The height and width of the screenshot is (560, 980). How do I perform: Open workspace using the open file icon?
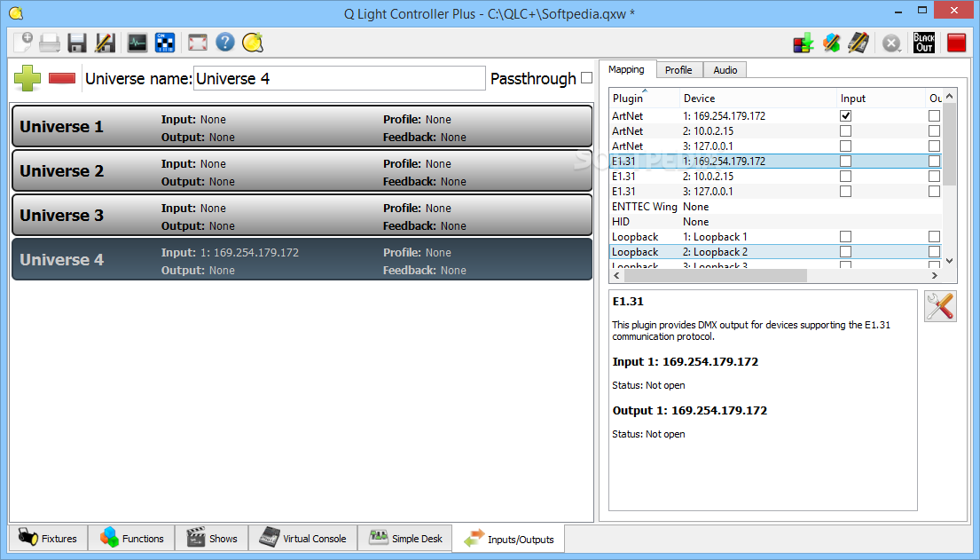(x=50, y=43)
